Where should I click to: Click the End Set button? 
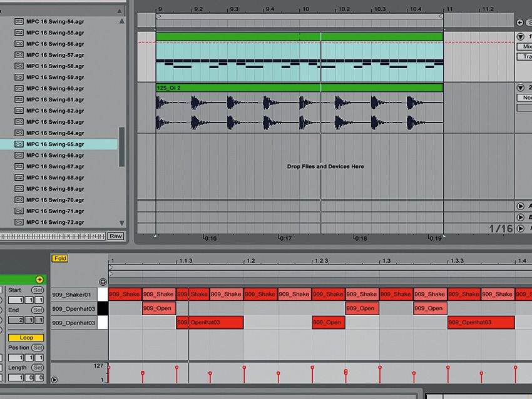click(x=37, y=311)
